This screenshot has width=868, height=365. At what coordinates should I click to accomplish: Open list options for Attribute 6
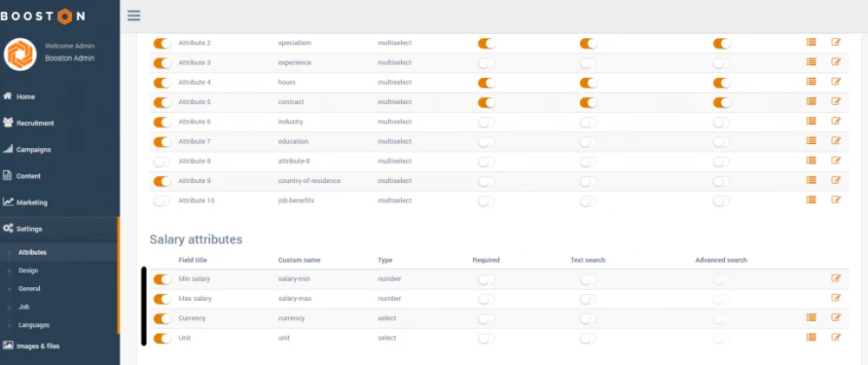[x=812, y=121]
